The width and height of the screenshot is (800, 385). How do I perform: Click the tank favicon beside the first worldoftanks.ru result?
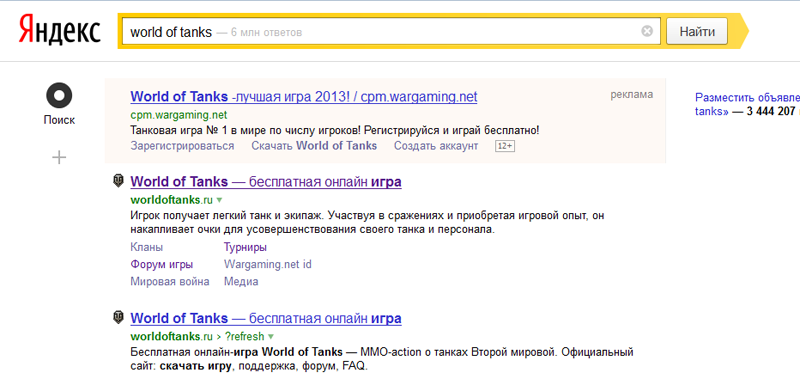(118, 181)
